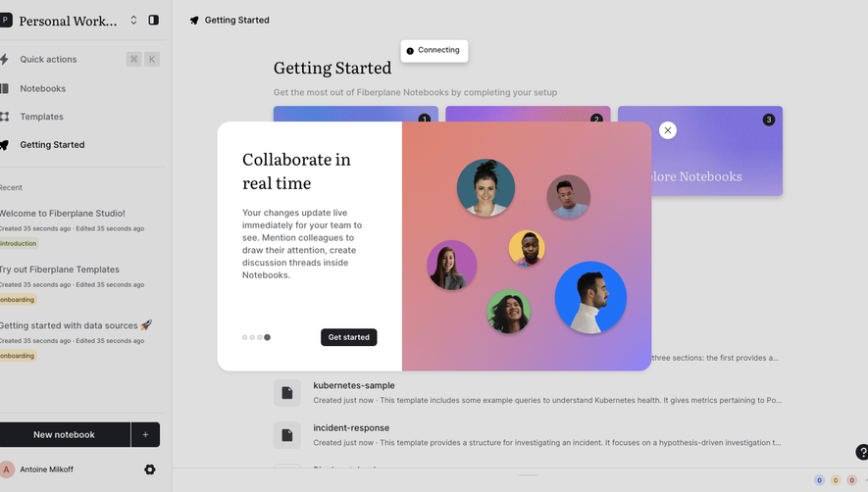This screenshot has height=492, width=868.
Task: Click the plus button next to New notebook
Action: (145, 434)
